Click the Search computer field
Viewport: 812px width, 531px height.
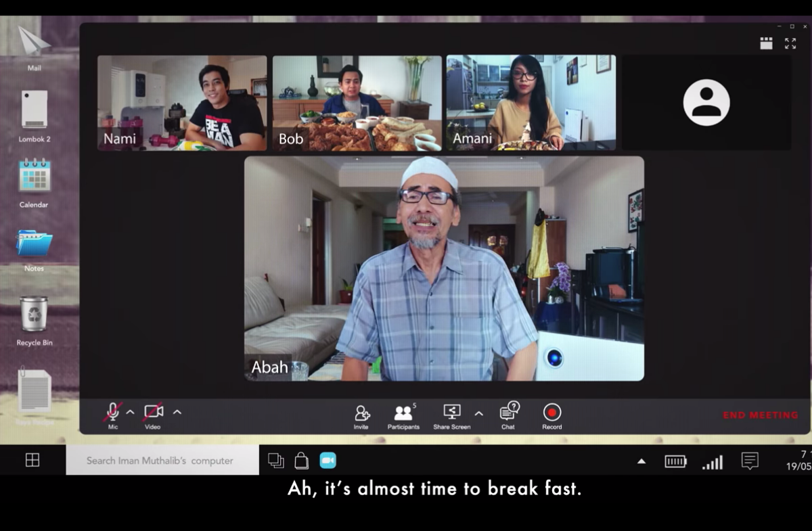[162, 461]
